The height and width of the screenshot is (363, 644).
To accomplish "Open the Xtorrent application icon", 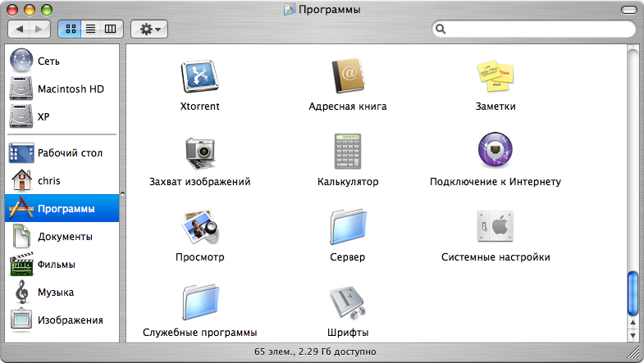I will [x=199, y=76].
